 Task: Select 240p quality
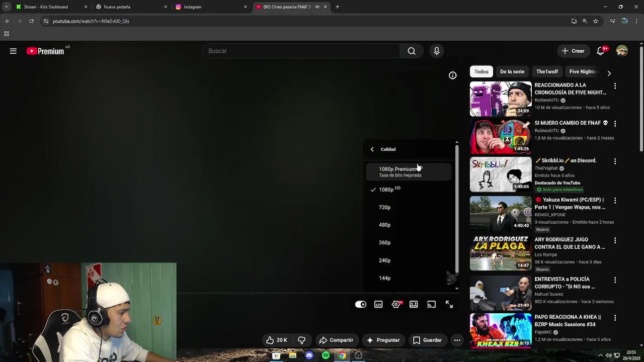point(408,260)
